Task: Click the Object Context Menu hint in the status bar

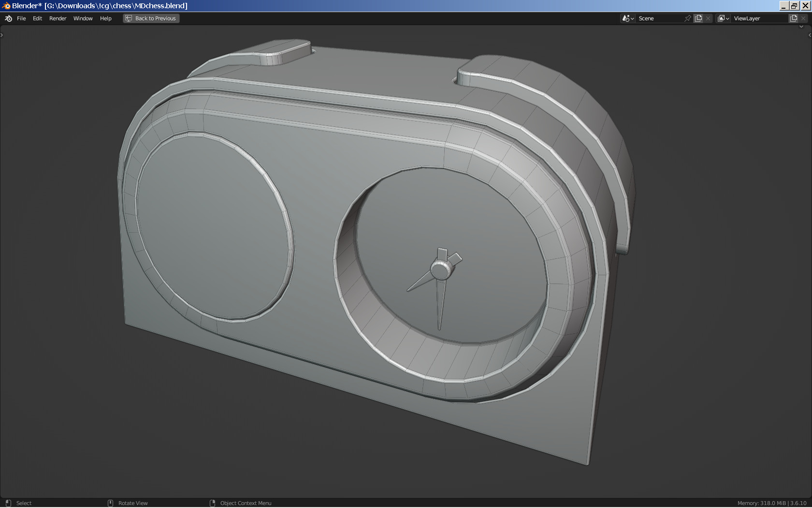Action: (x=246, y=503)
